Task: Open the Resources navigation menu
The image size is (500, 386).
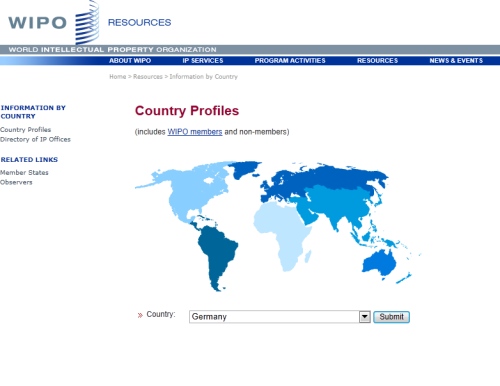Action: pyautogui.click(x=377, y=61)
